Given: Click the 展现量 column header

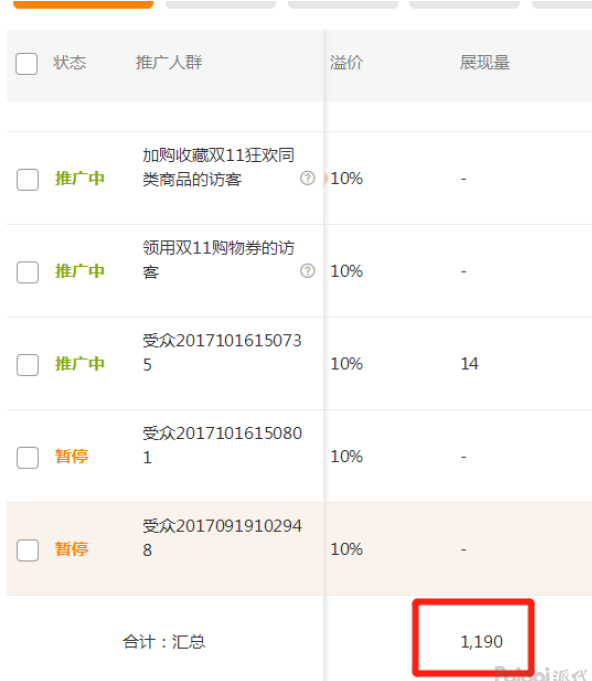Looking at the screenshot, I should click(x=485, y=63).
